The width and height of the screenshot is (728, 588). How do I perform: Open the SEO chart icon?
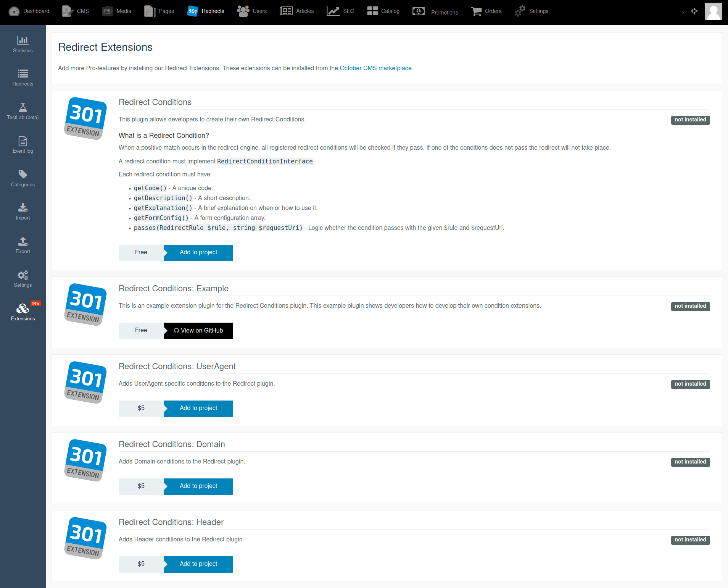pos(333,11)
